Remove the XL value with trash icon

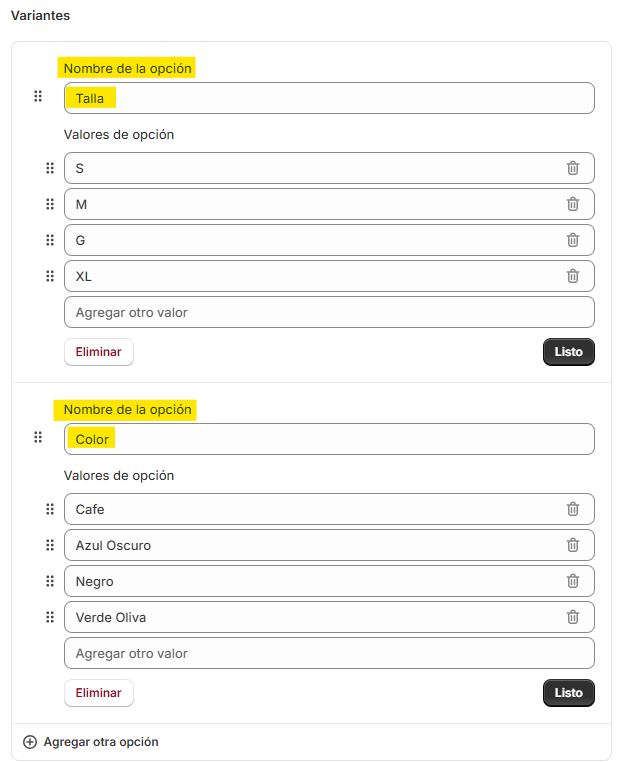tap(572, 276)
